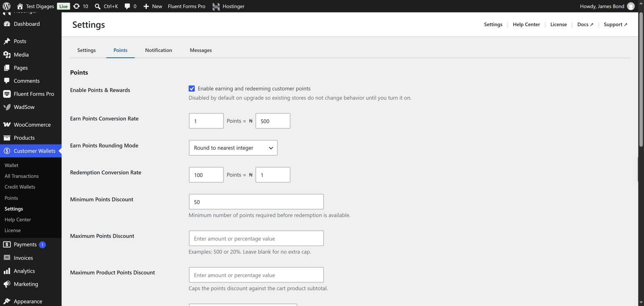Viewport: 644px width, 306px height.
Task: Switch to the Notification tab
Action: [x=159, y=50]
